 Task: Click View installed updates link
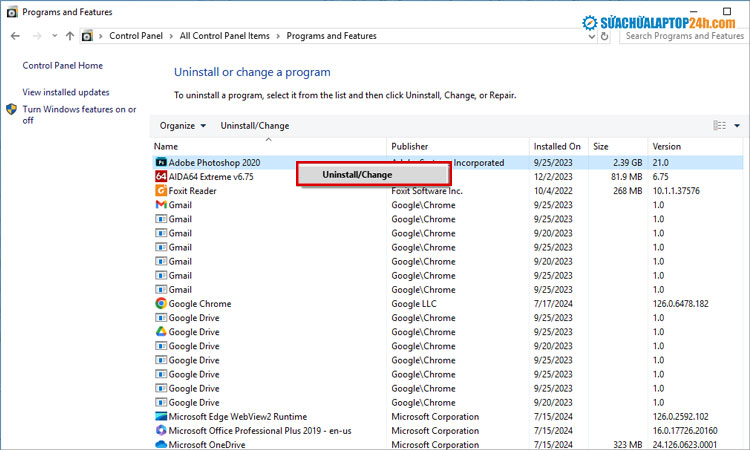pyautogui.click(x=66, y=92)
